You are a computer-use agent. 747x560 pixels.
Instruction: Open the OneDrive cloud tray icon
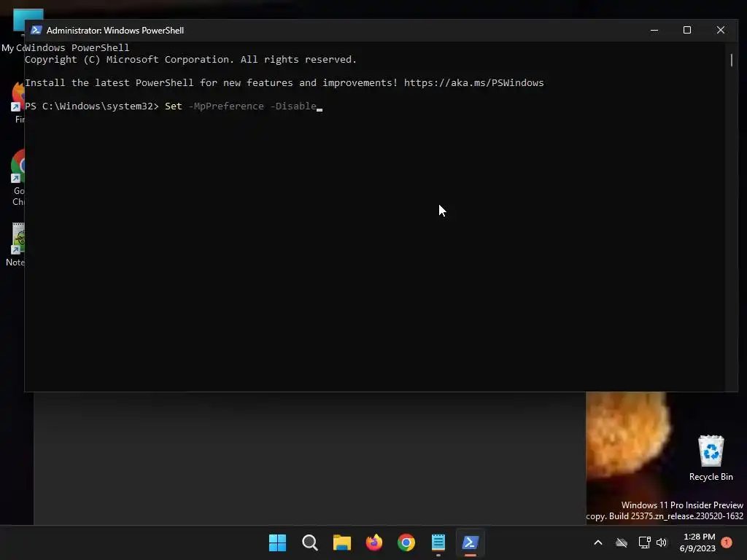(622, 542)
